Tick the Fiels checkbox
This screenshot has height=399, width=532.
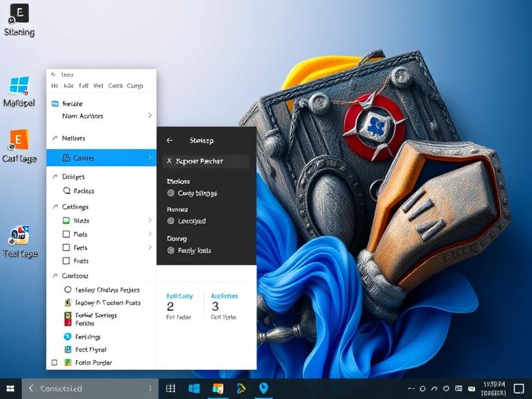point(66,234)
